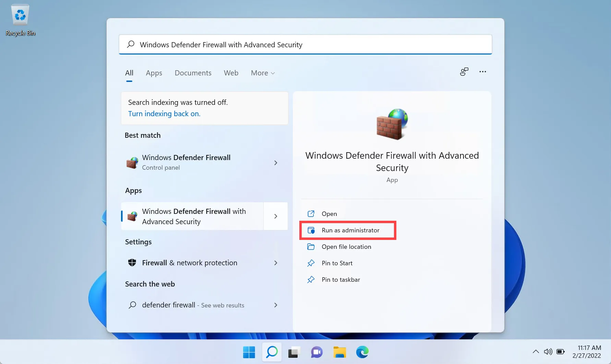
Task: Show hidden icons in system tray
Action: (536, 352)
